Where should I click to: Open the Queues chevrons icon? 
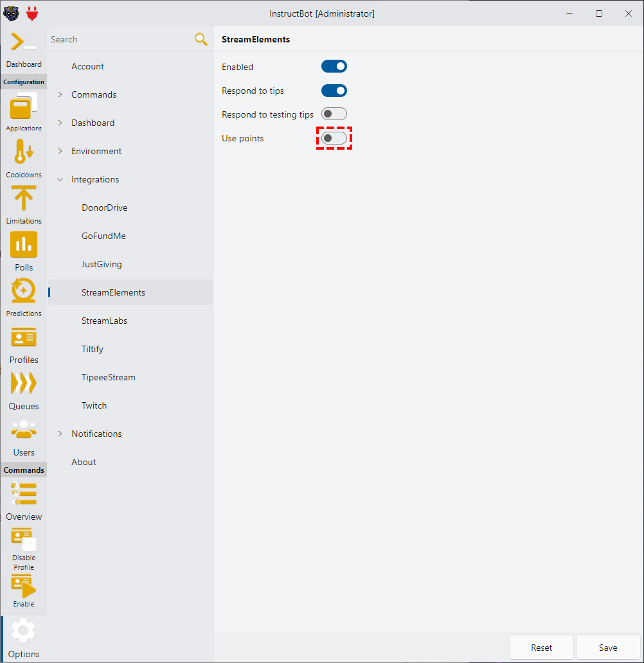(23, 383)
